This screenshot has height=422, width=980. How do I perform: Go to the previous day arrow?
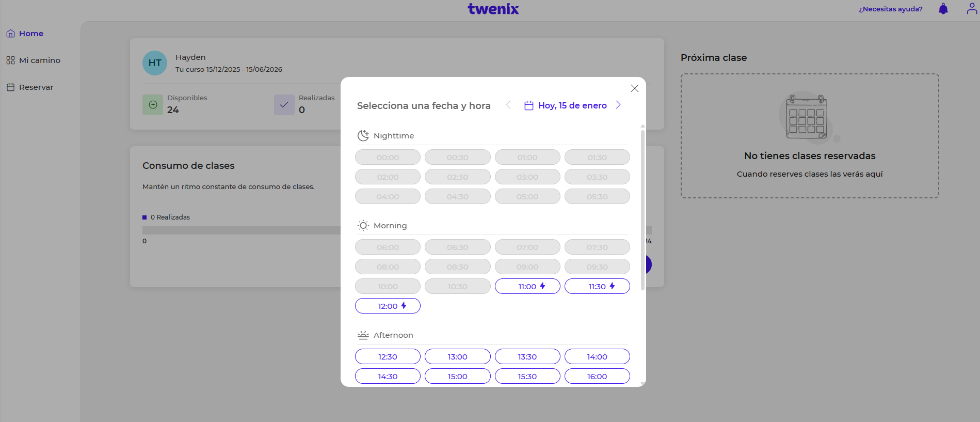click(508, 105)
